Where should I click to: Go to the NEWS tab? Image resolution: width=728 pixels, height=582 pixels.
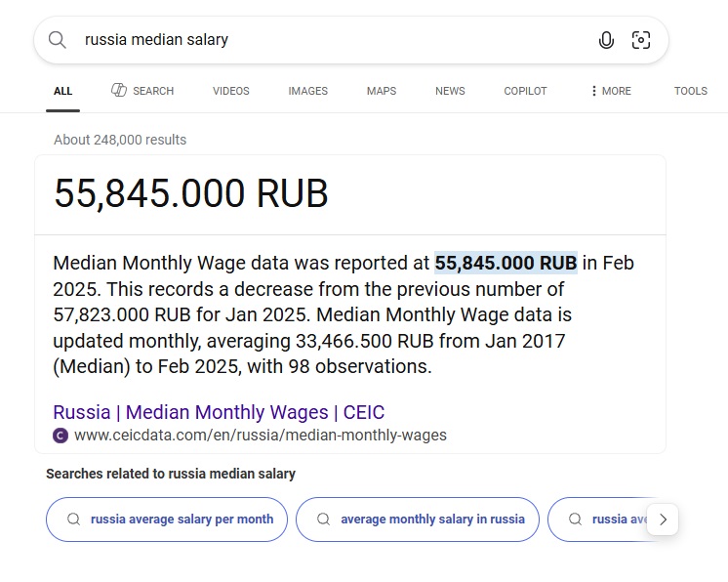450,91
